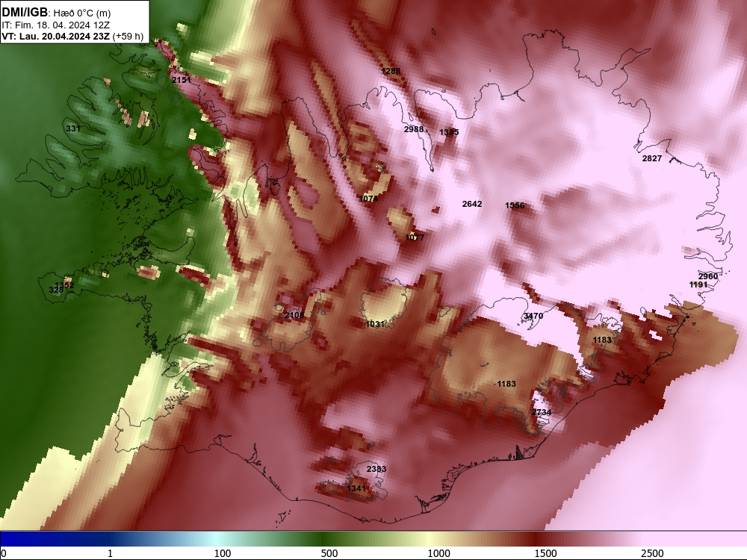This screenshot has width=747, height=560.
Task: Click the 'IT: Fim. 18. 04. 2024 12Z' line
Action: click(x=55, y=25)
